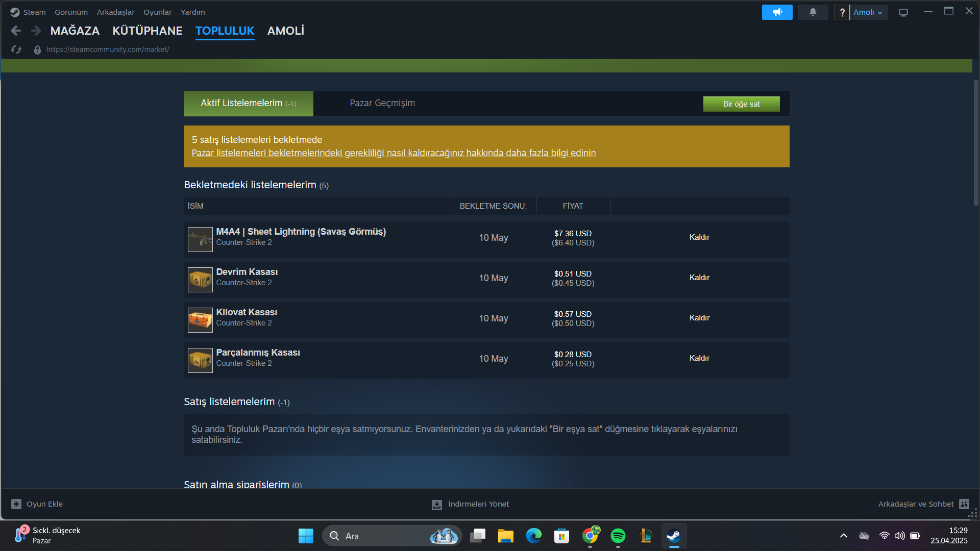Screen dimensions: 980x551
Task: Open Friends and Chat icon
Action: tap(964, 504)
